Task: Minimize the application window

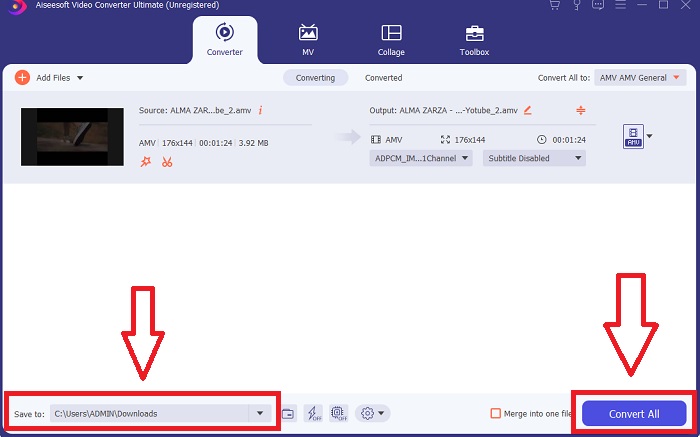Action: pos(642,5)
